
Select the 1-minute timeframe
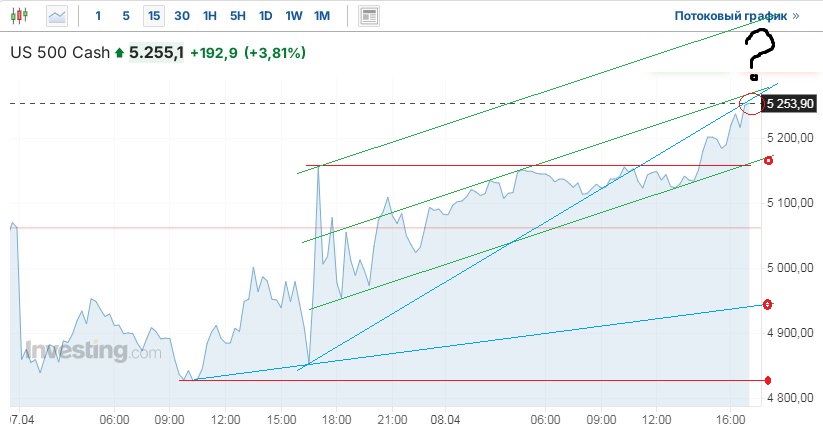click(97, 16)
